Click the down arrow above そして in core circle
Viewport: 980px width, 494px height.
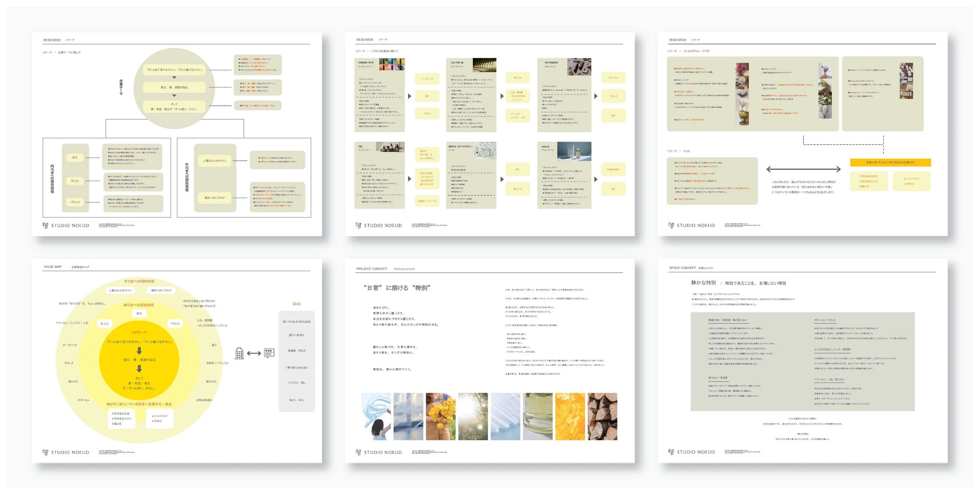(139, 368)
